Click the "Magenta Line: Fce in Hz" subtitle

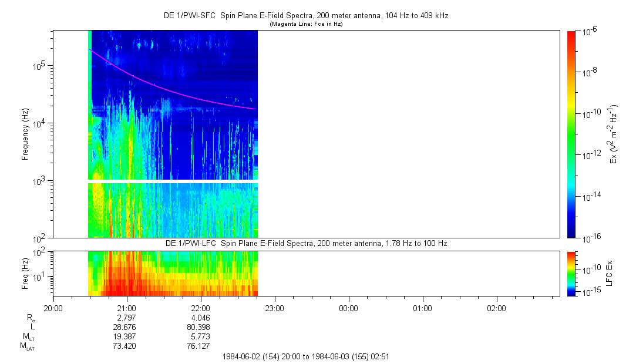click(x=306, y=25)
